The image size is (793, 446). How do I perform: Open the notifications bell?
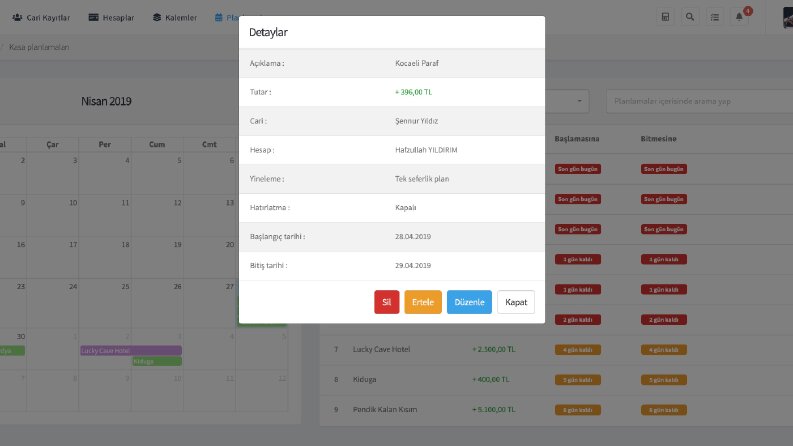[739, 17]
